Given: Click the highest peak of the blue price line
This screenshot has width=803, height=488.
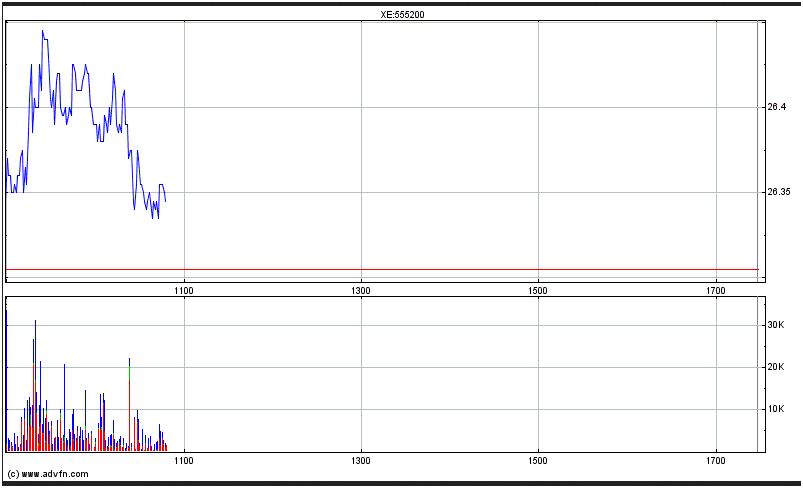Looking at the screenshot, I should coord(43,31).
